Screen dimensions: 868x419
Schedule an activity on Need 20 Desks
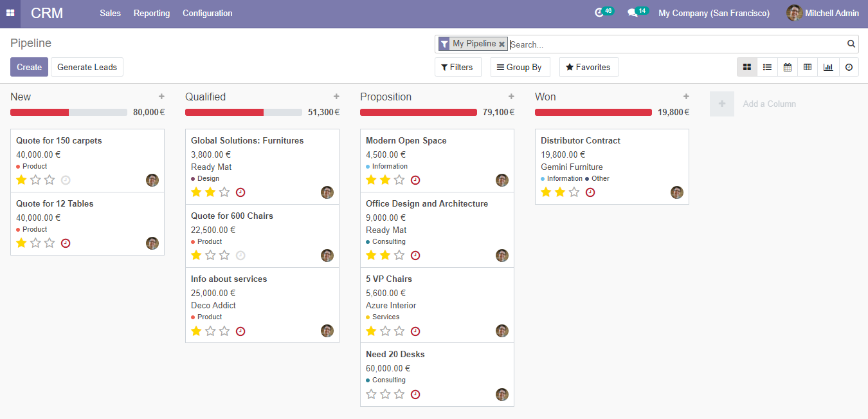pos(415,394)
